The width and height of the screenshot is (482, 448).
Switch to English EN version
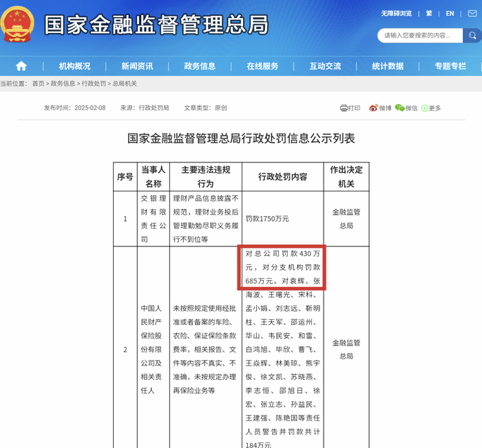450,14
